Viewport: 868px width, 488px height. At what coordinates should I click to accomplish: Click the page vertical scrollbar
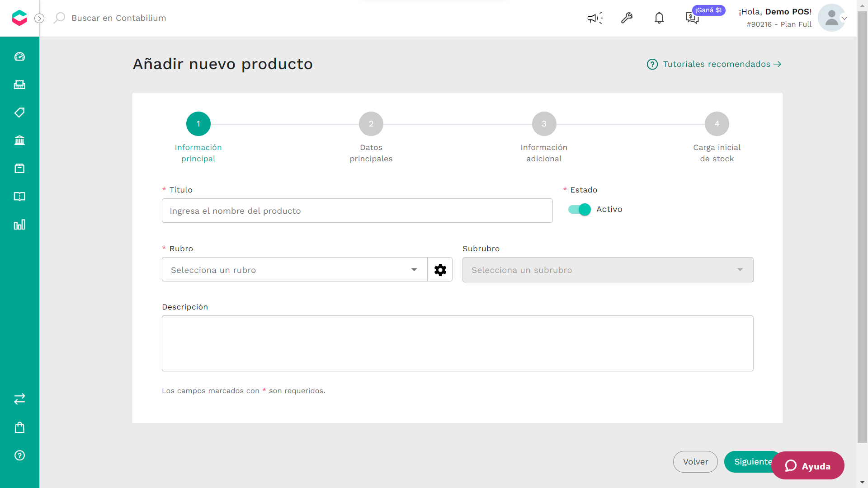coord(862,226)
